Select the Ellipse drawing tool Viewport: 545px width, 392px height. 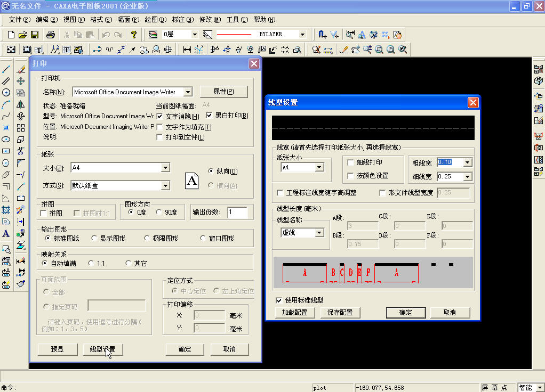point(6,139)
